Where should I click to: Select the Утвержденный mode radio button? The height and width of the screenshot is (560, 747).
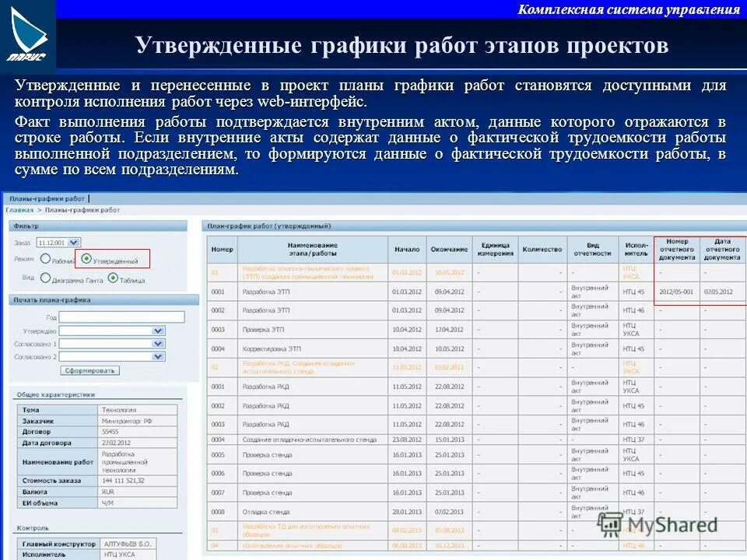tap(87, 258)
